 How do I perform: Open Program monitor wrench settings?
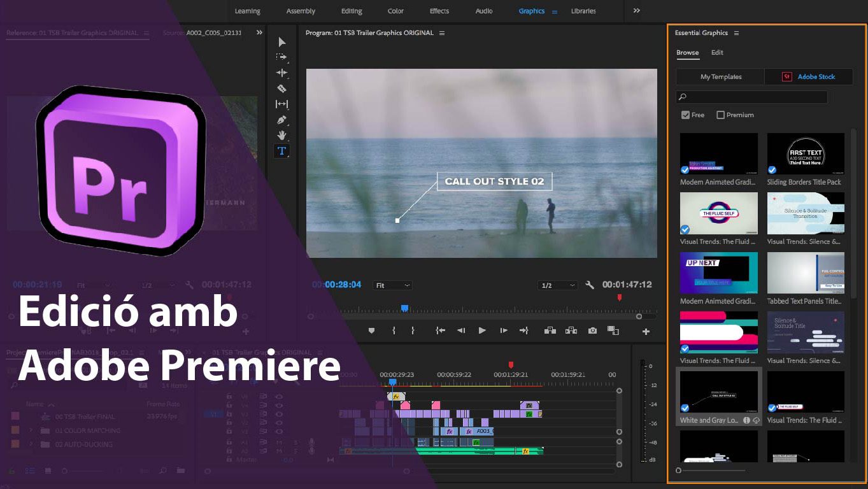pyautogui.click(x=590, y=285)
